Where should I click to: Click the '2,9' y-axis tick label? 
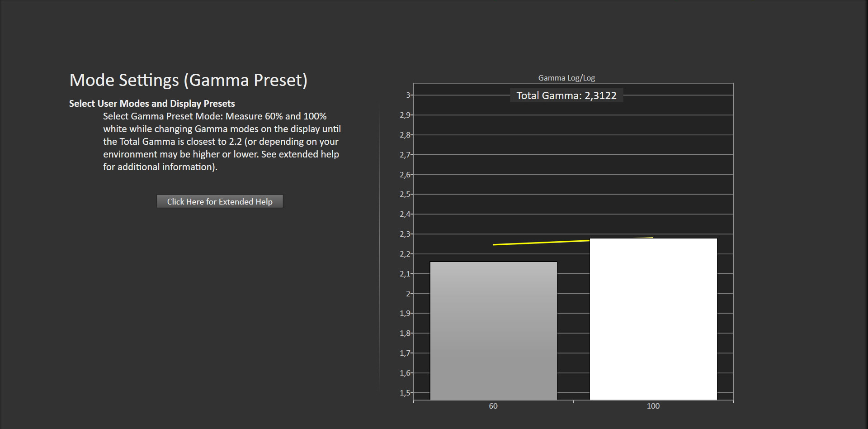click(x=405, y=115)
